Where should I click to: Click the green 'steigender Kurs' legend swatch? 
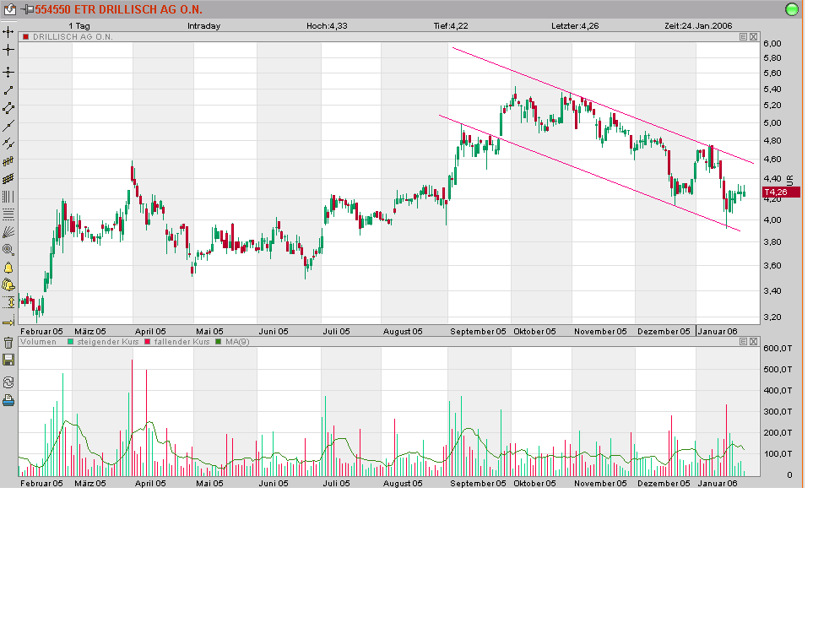[70, 342]
